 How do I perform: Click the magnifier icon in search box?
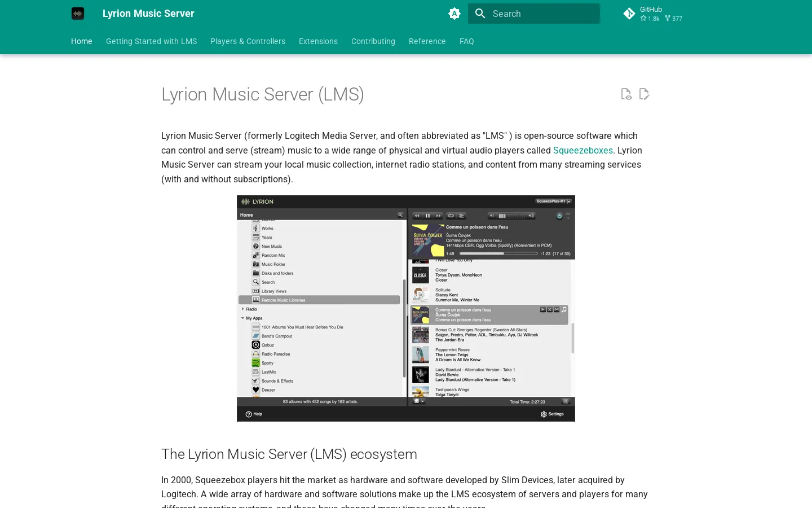coord(480,14)
